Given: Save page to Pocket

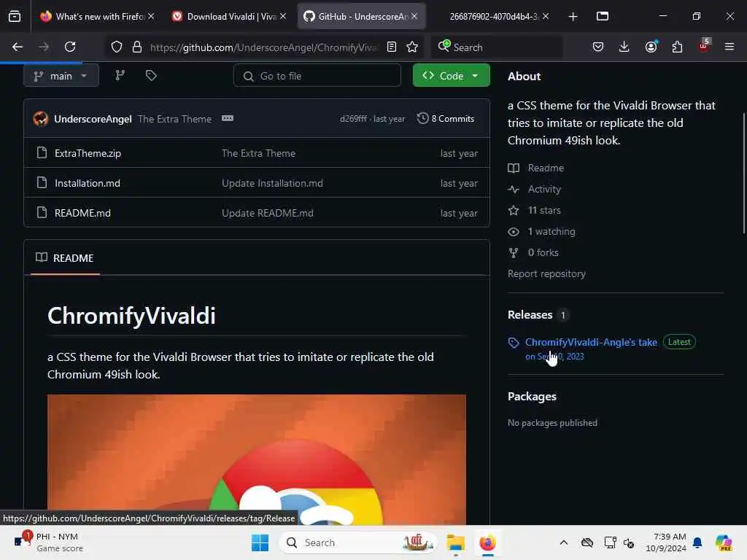Looking at the screenshot, I should [x=598, y=47].
